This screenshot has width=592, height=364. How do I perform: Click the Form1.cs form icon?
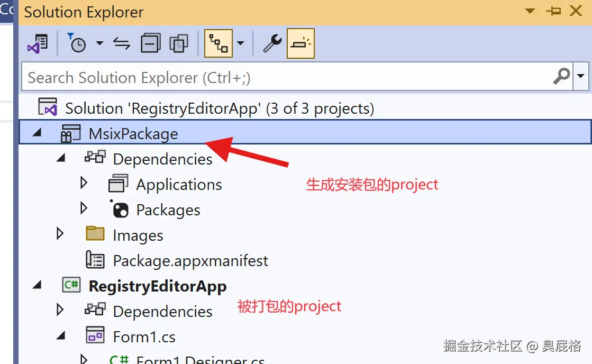95,335
